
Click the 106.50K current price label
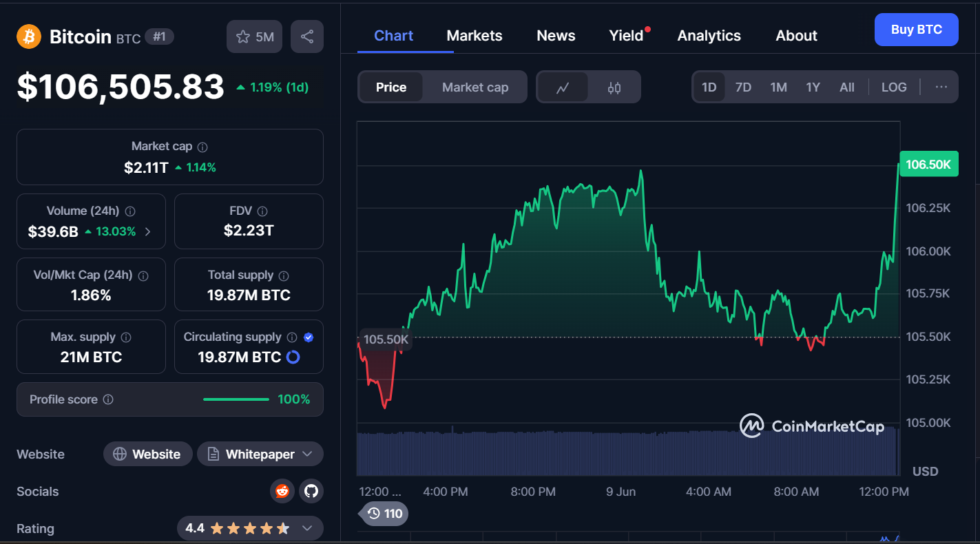pos(928,165)
